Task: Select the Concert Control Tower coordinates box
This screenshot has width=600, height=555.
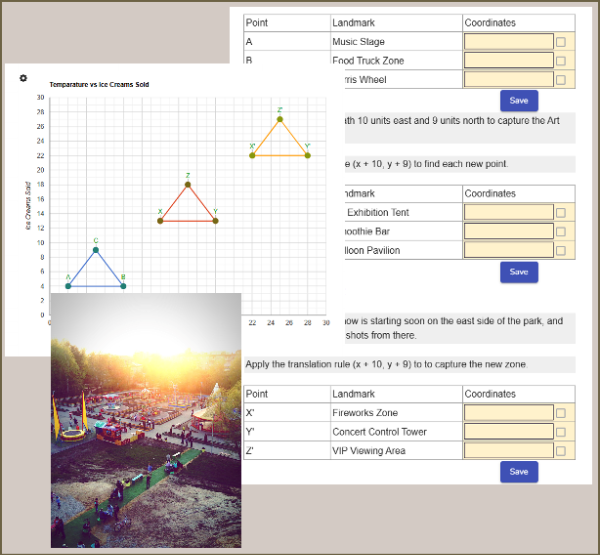Action: pos(509,432)
